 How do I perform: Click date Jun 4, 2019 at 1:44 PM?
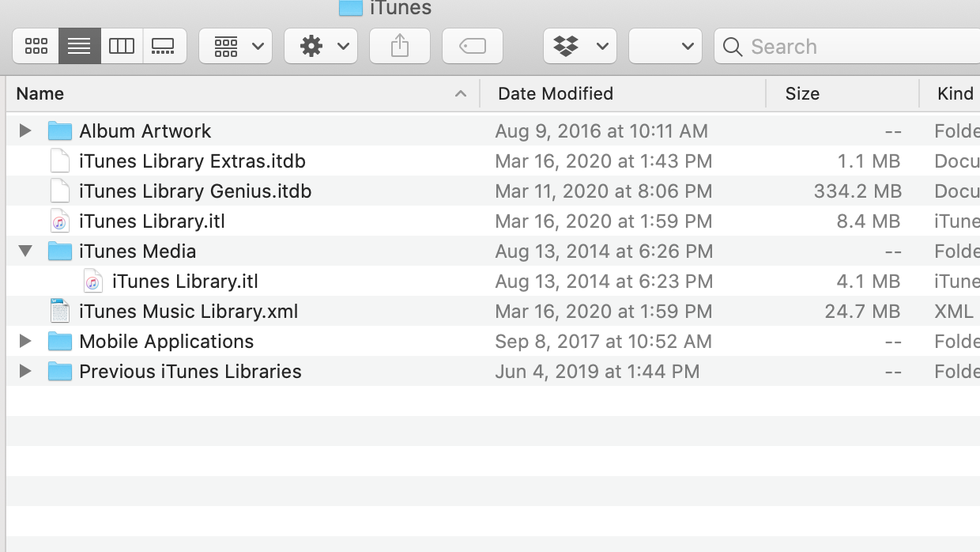pyautogui.click(x=597, y=371)
